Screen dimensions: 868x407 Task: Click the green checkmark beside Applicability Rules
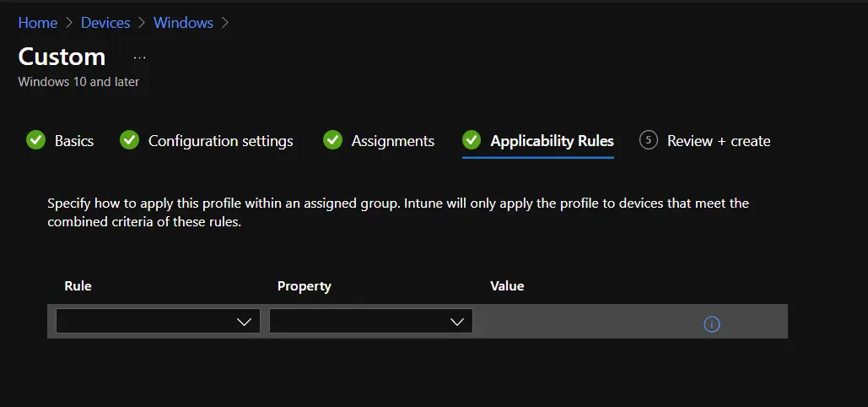pos(472,140)
